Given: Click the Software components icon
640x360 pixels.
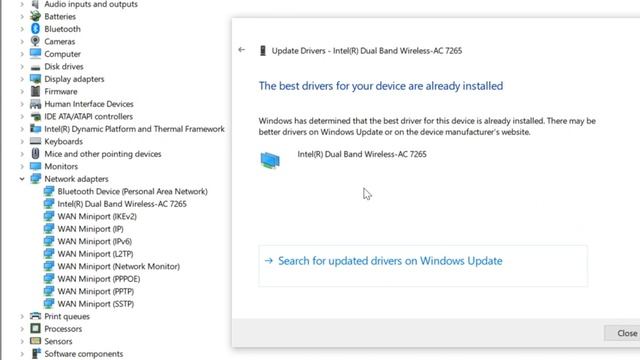Looking at the screenshot, I should (36, 353).
